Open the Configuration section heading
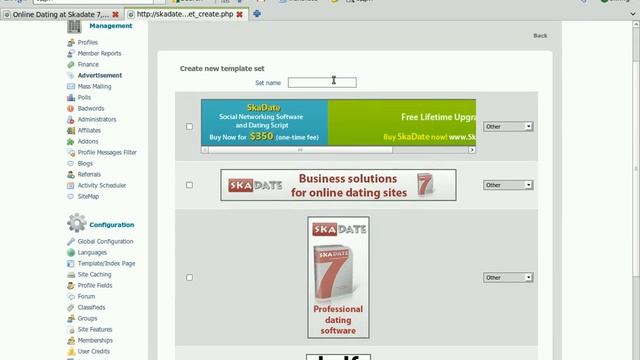 point(111,225)
